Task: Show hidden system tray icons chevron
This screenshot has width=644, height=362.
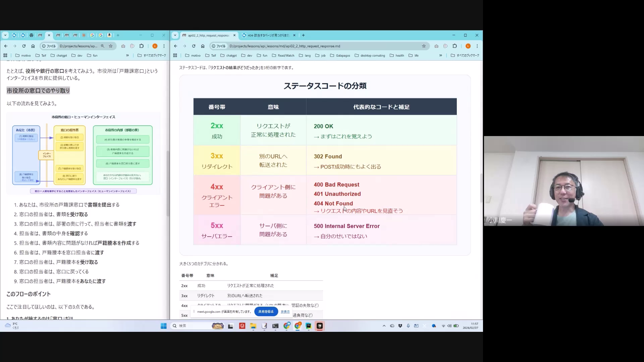Action: pyautogui.click(x=384, y=326)
